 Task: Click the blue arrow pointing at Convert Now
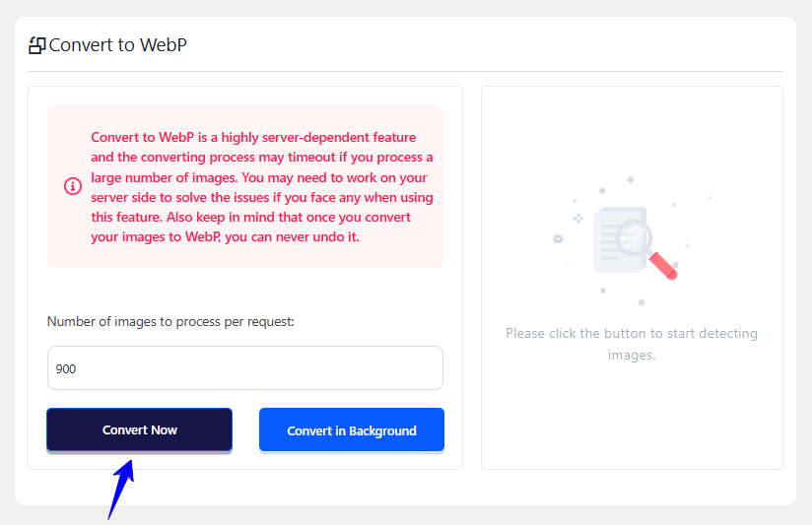coord(121,489)
